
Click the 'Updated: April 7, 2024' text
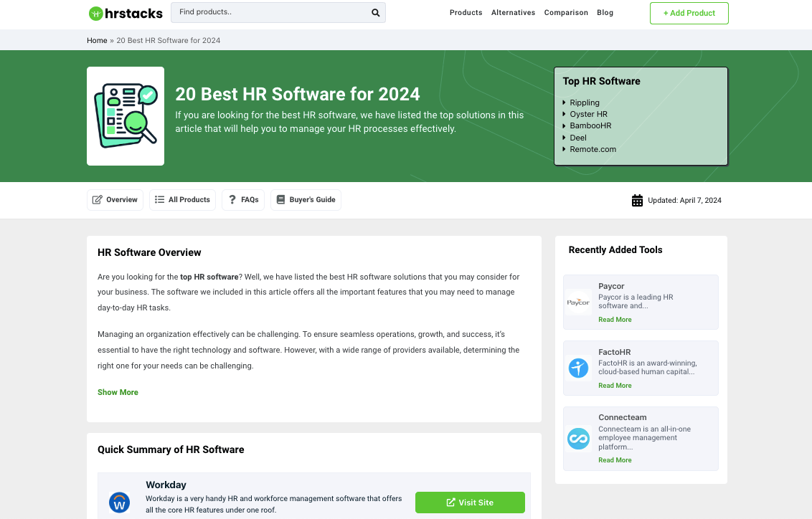point(684,200)
